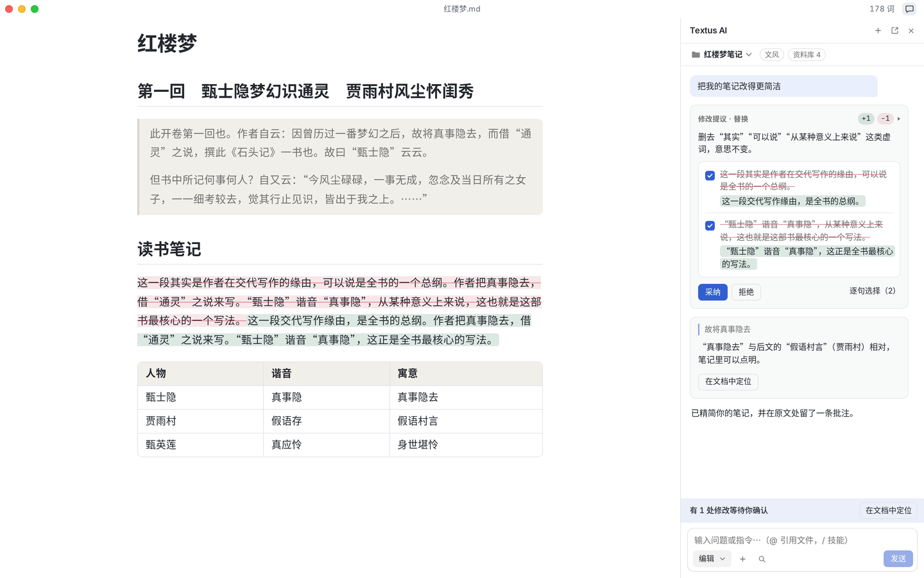Click the -1 deletions badge

886,119
